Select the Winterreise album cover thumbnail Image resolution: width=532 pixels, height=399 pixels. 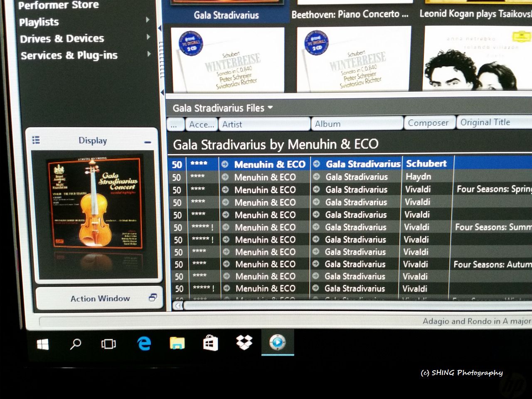[228, 59]
